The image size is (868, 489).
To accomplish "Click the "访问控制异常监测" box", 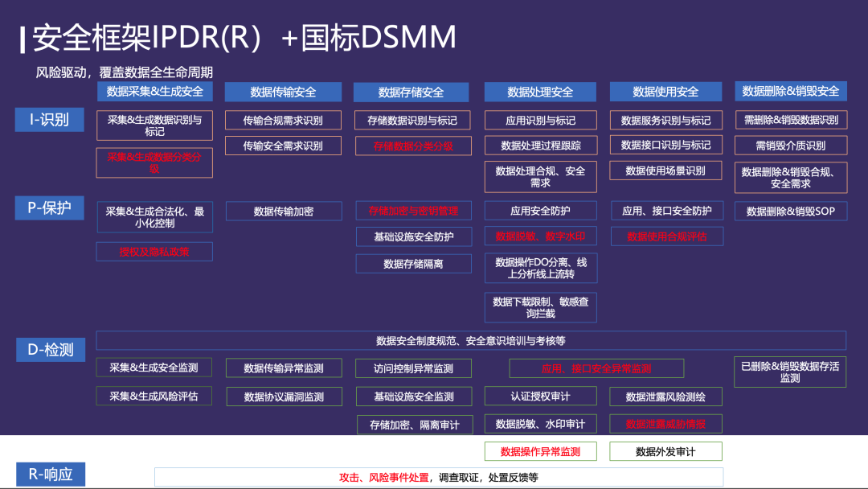I will (x=414, y=368).
